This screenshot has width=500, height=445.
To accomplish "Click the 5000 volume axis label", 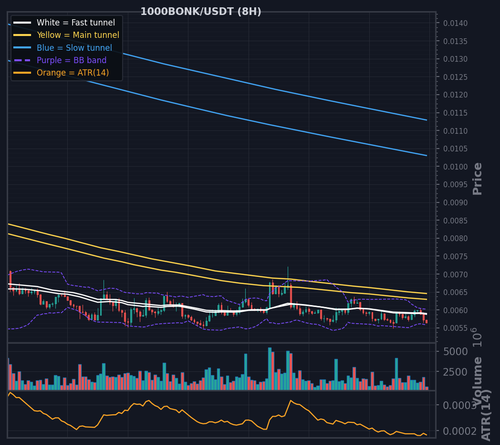I will pos(455,351).
